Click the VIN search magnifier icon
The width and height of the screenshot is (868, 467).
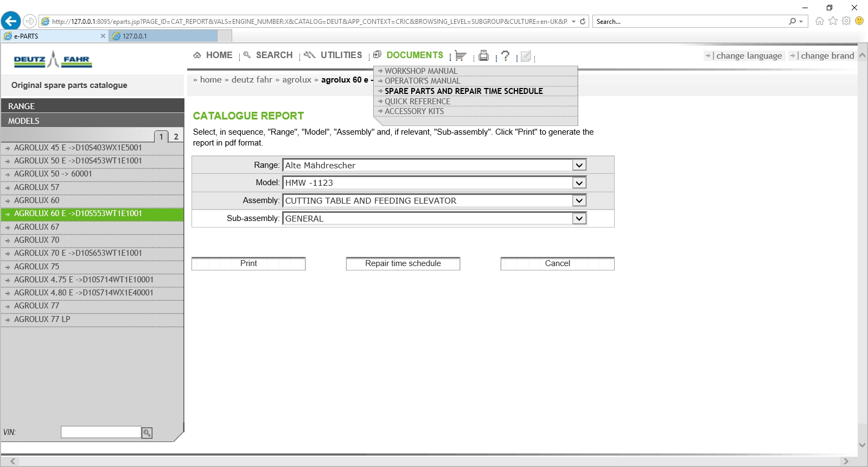(147, 433)
